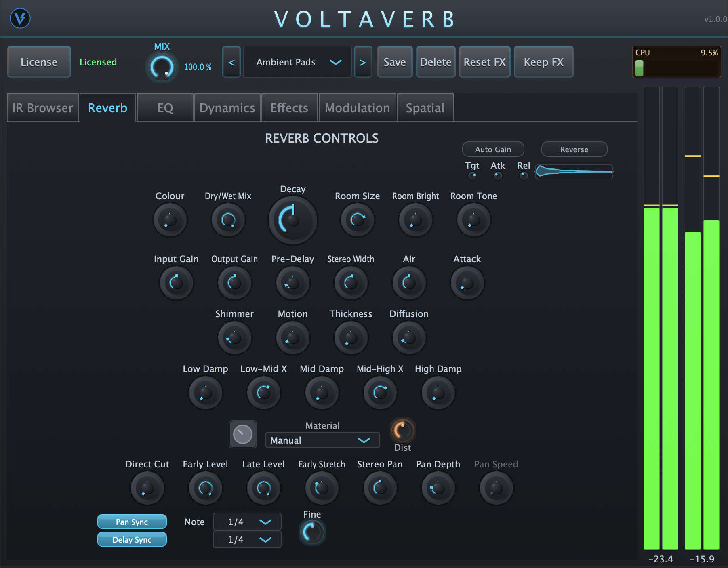Click the Stereo Width knob
This screenshot has height=568, width=728.
[x=351, y=283]
